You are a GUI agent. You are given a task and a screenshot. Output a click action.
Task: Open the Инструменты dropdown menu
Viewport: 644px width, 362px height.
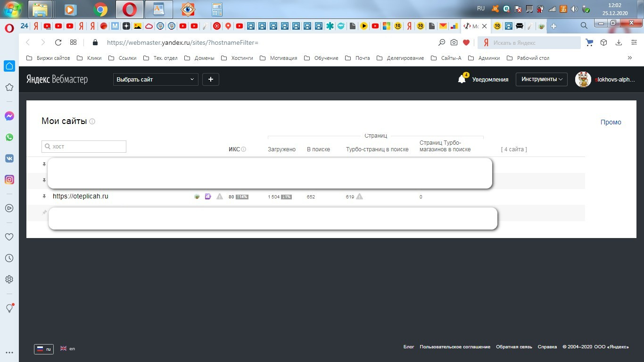[541, 79]
